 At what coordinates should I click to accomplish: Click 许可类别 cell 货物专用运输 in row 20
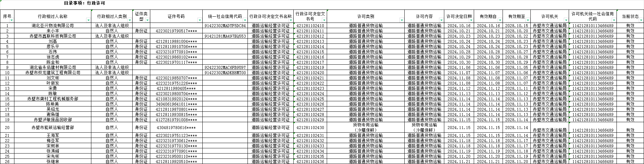coord(366,127)
